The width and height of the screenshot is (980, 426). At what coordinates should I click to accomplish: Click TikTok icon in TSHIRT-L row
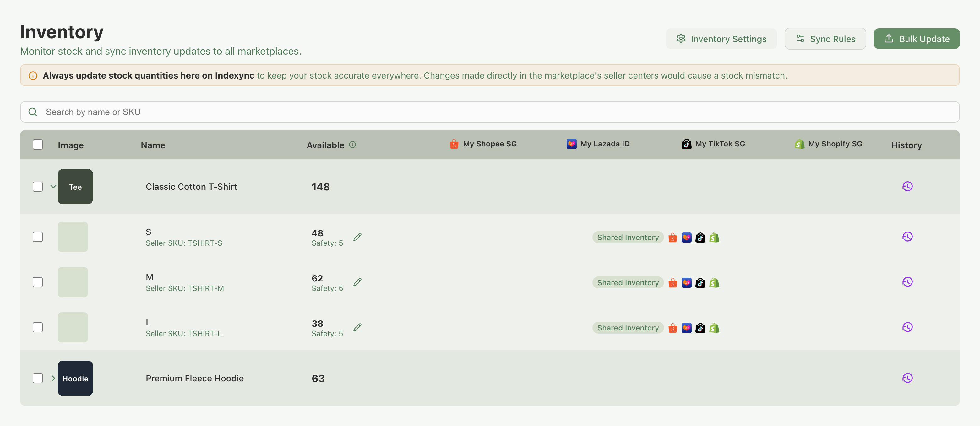(700, 328)
